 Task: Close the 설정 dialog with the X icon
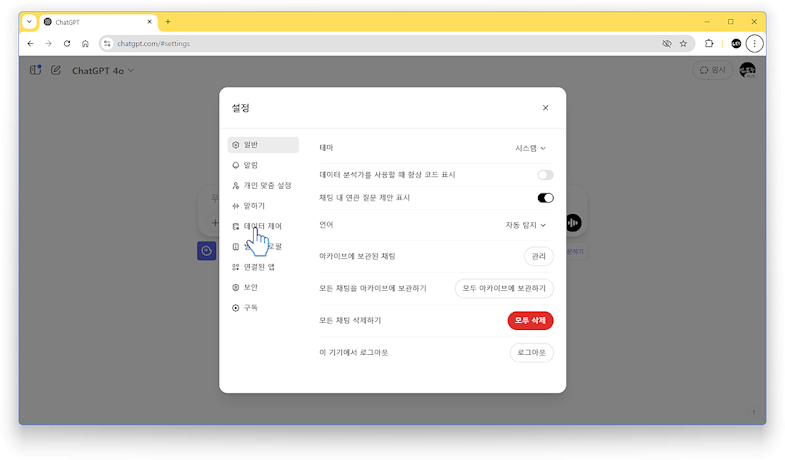(545, 108)
